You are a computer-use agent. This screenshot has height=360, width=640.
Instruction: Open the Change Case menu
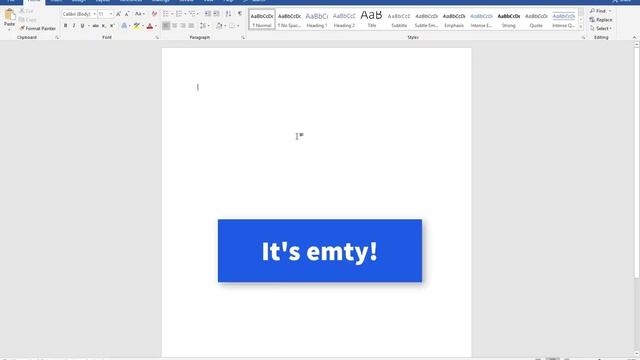coord(140,14)
